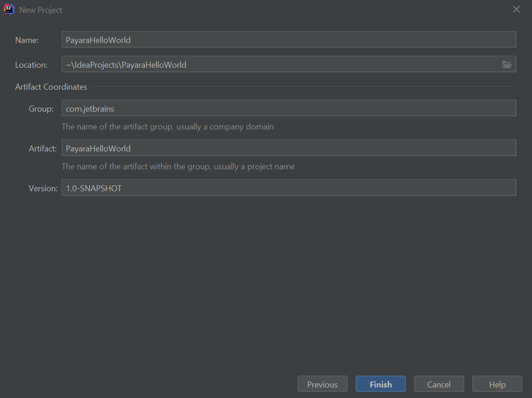532x398 pixels.
Task: Click the IntelliJ IDEA logo in title bar
Action: pos(9,9)
